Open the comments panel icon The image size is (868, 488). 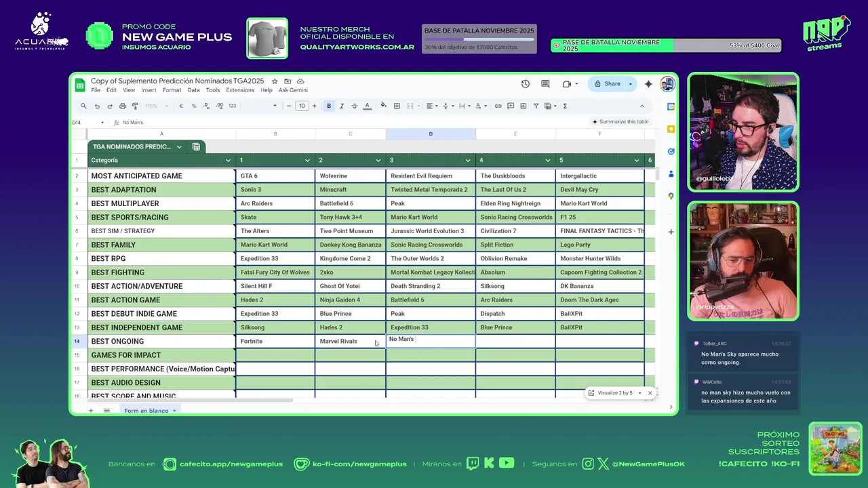point(545,84)
